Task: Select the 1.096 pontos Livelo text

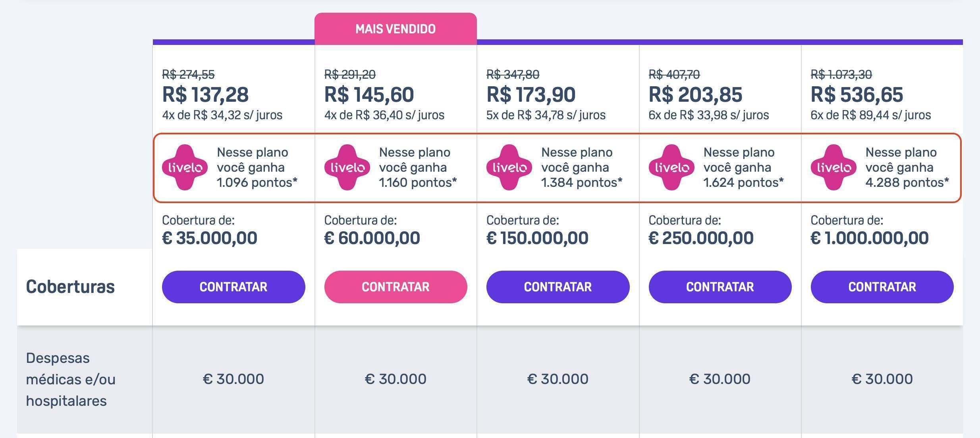Action: click(257, 182)
